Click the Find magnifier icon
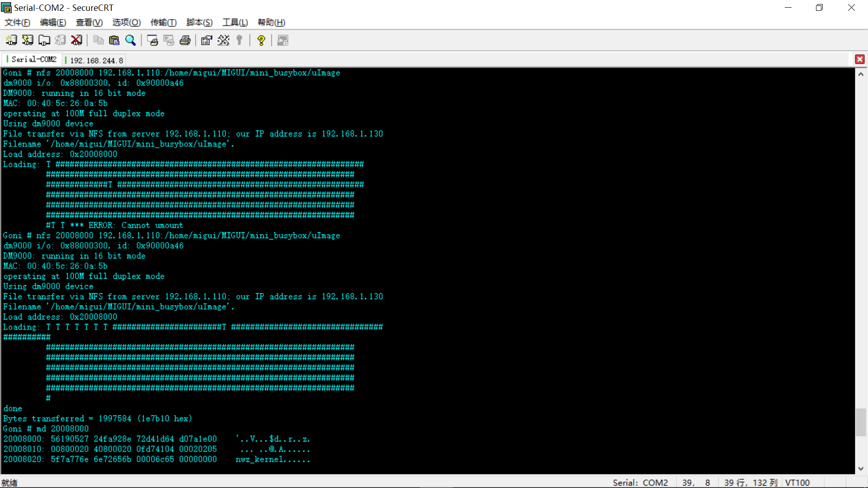868x488 pixels. click(131, 40)
